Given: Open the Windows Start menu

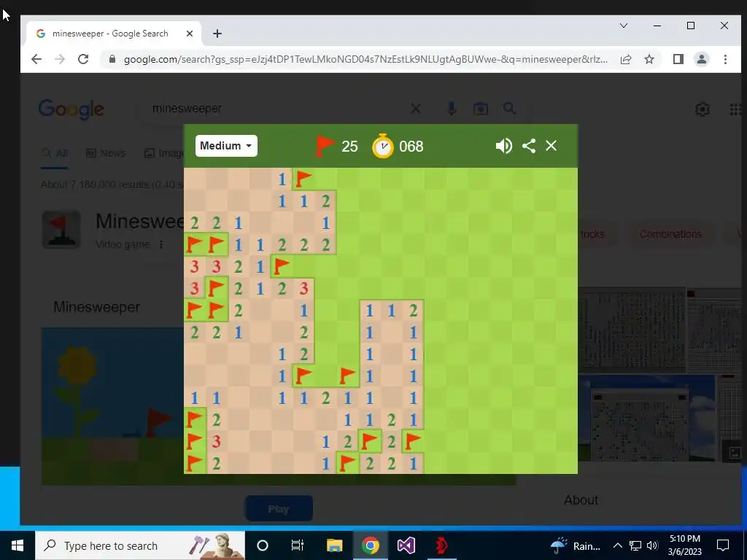Looking at the screenshot, I should tap(18, 545).
